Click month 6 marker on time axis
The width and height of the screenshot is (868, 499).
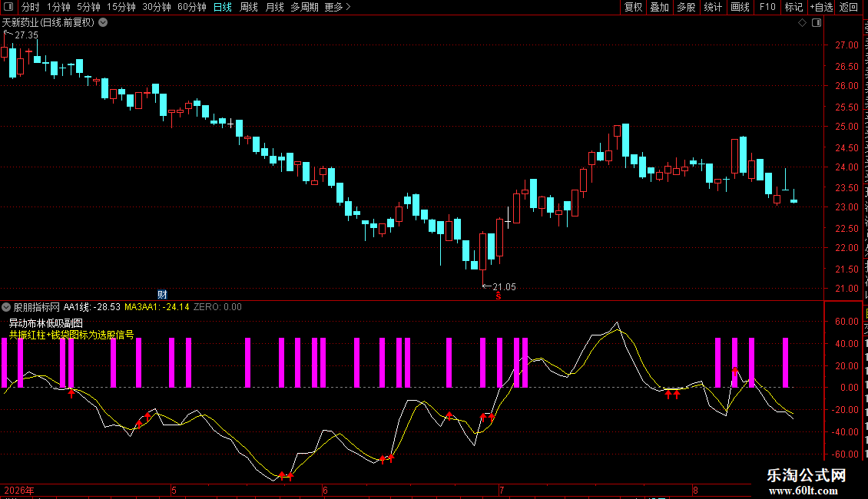point(325,490)
